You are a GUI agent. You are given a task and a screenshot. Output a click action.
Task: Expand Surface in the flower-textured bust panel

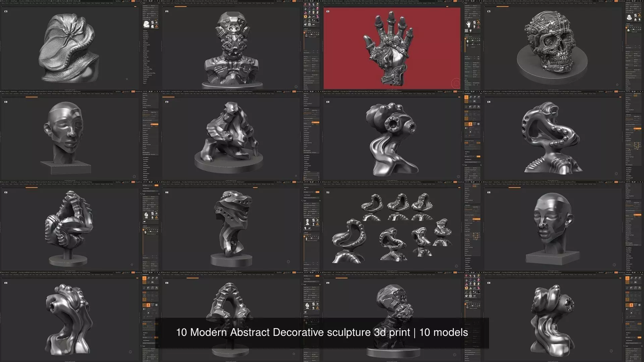[x=145, y=49]
